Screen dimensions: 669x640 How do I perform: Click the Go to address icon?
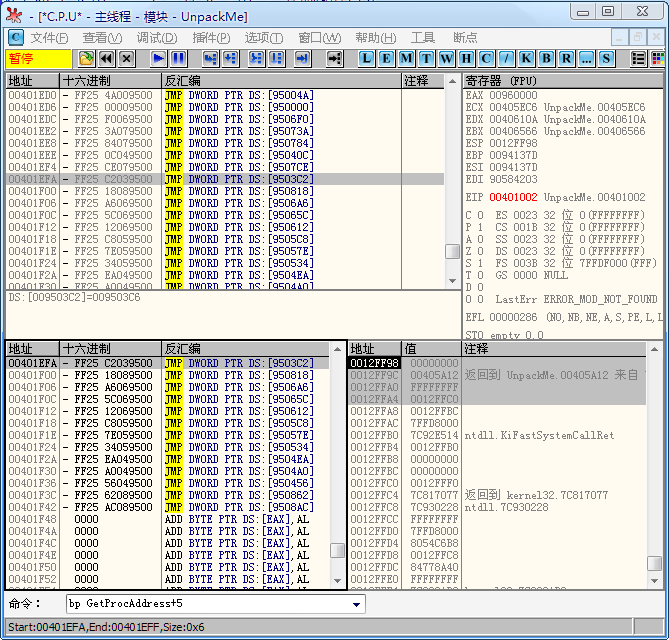point(334,58)
